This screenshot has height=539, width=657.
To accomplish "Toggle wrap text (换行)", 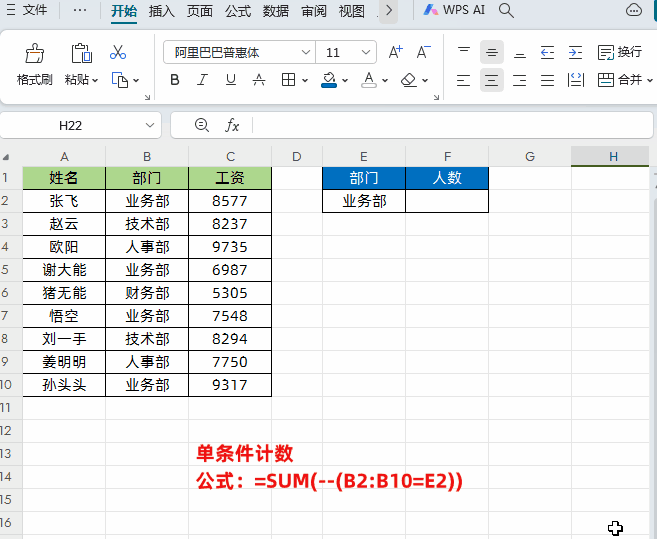I will (620, 52).
